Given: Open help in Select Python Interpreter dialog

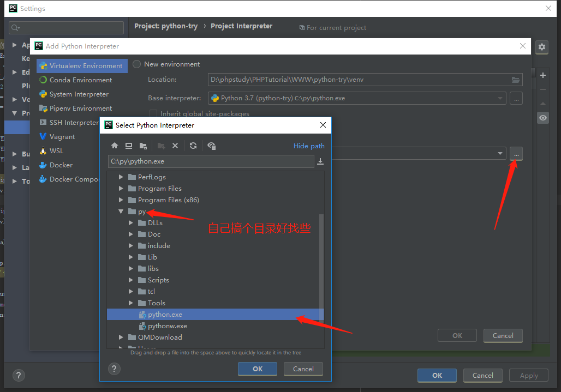Looking at the screenshot, I should coord(114,369).
